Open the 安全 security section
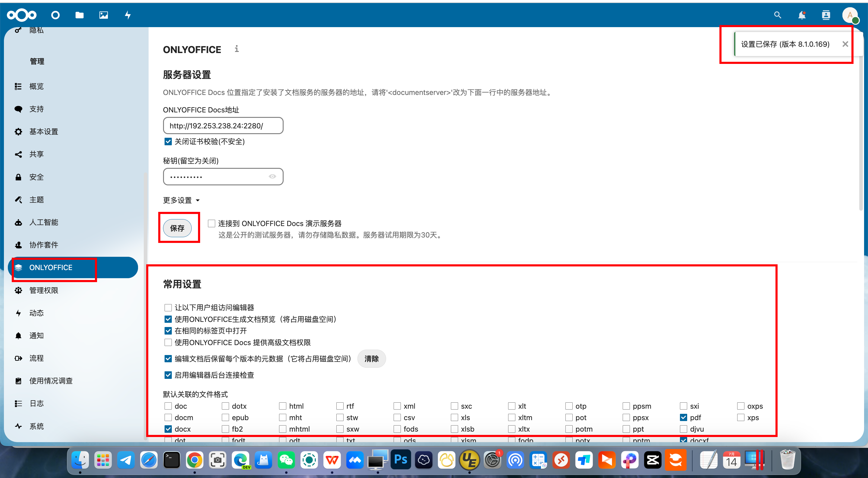 (x=73, y=177)
